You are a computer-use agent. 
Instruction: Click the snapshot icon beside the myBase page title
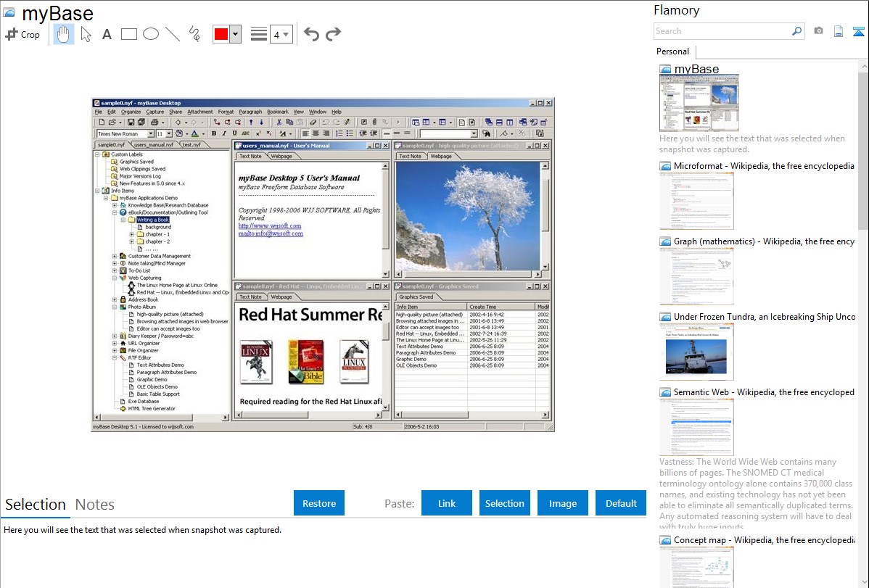[x=9, y=13]
